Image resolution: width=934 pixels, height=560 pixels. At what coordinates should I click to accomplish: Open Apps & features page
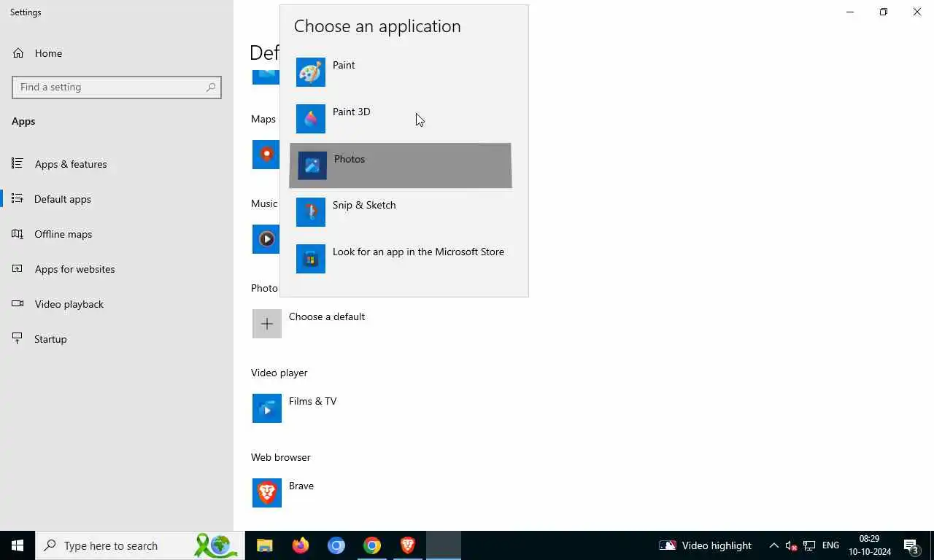[x=117, y=164]
